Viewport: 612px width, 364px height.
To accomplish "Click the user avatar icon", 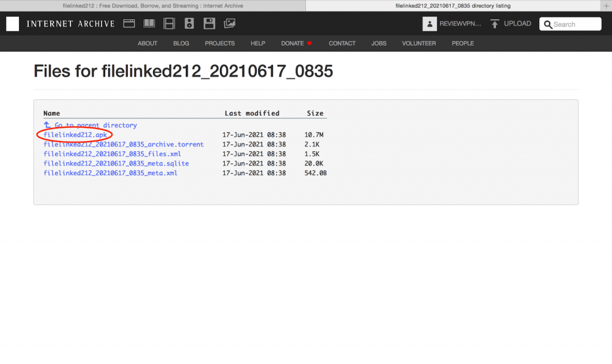I will tap(429, 24).
